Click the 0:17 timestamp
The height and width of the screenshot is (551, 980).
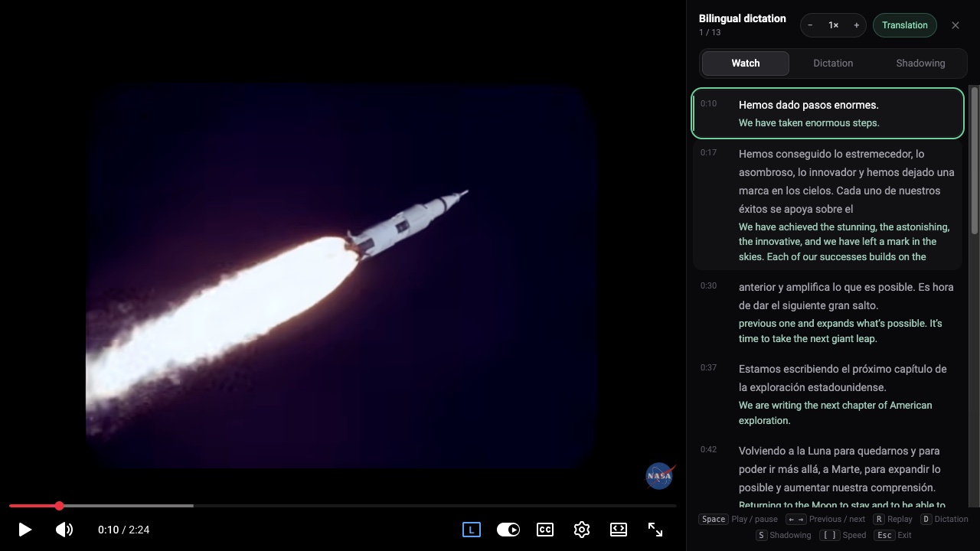coord(708,153)
